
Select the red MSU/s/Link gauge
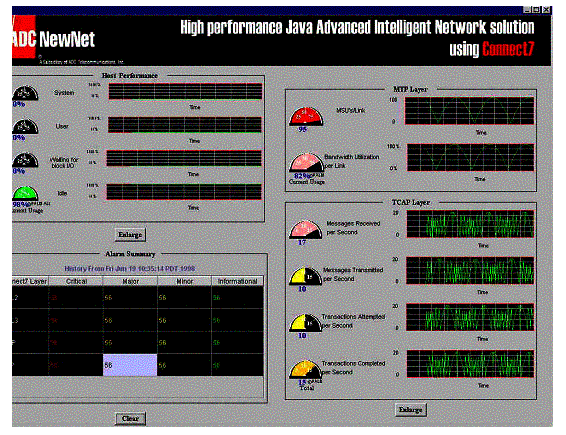[x=306, y=116]
